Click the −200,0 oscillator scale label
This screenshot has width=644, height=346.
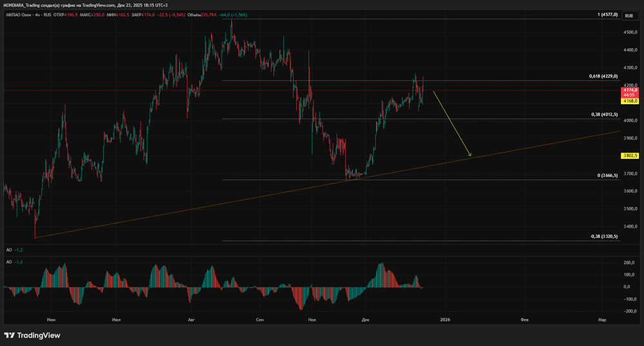(x=629, y=311)
